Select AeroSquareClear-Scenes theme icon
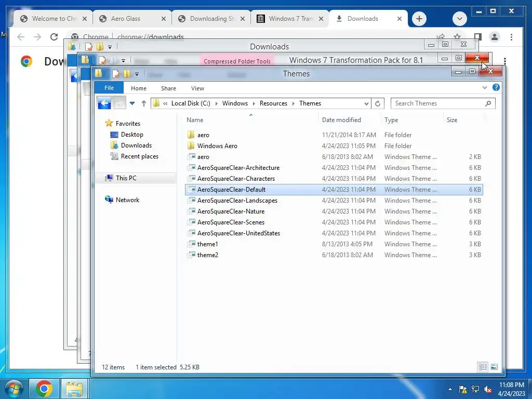 coord(191,222)
